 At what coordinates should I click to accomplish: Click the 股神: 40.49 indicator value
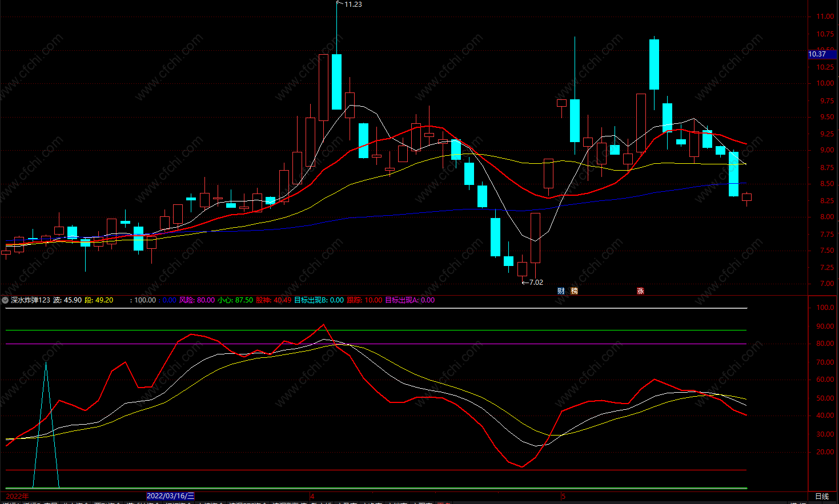click(x=274, y=300)
